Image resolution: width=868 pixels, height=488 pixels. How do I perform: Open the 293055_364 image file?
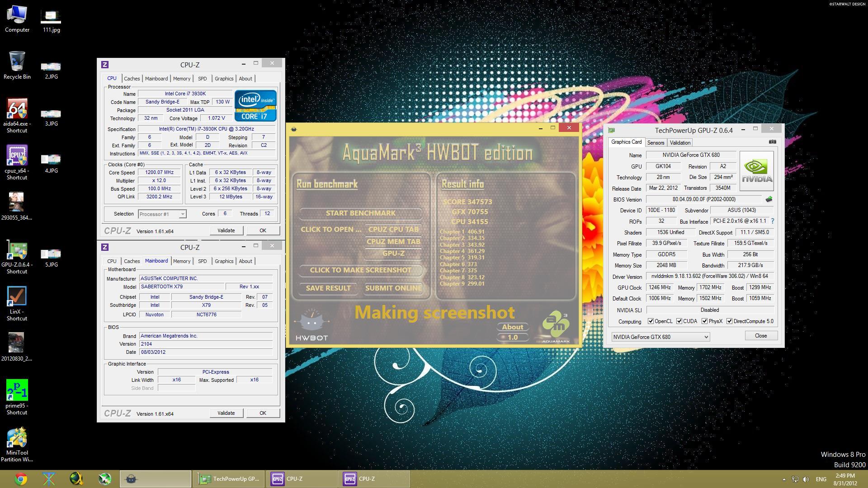pyautogui.click(x=17, y=206)
